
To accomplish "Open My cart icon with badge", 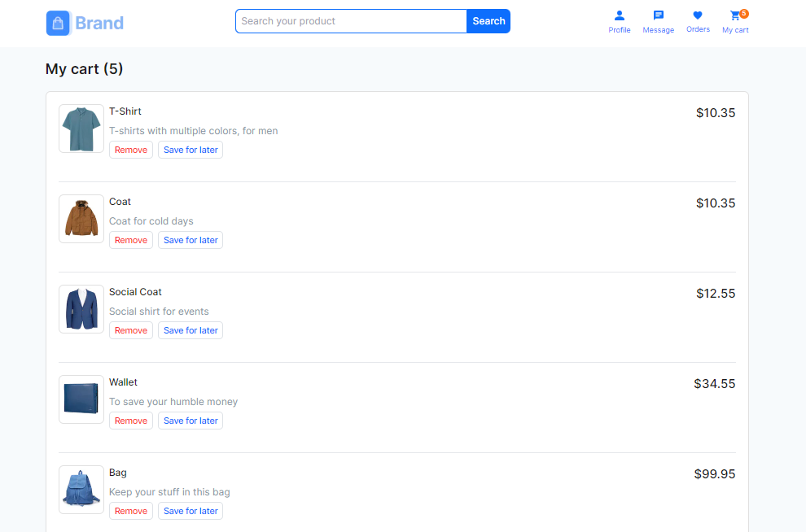I will [735, 16].
